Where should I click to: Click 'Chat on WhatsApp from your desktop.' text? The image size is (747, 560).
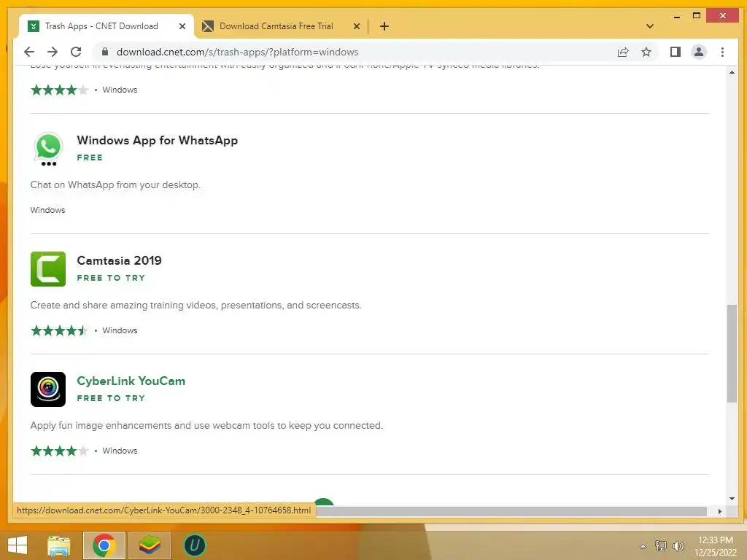point(115,184)
